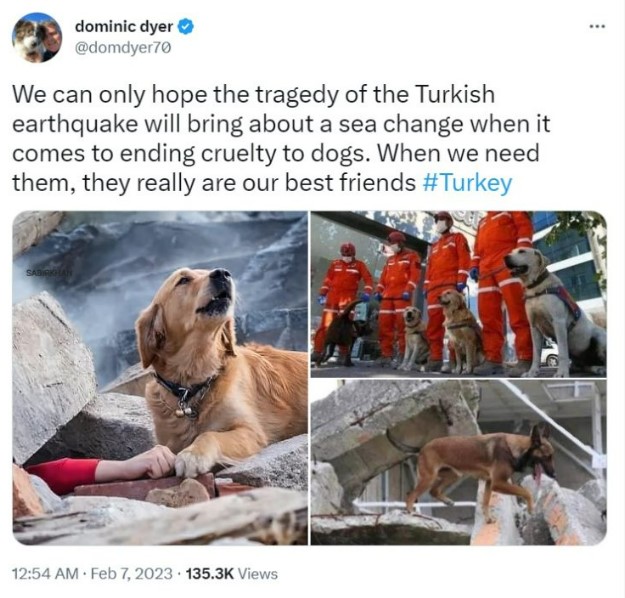This screenshot has height=598, width=625.
Task: Click the 12:54 AM timestamp
Action: pos(45,574)
